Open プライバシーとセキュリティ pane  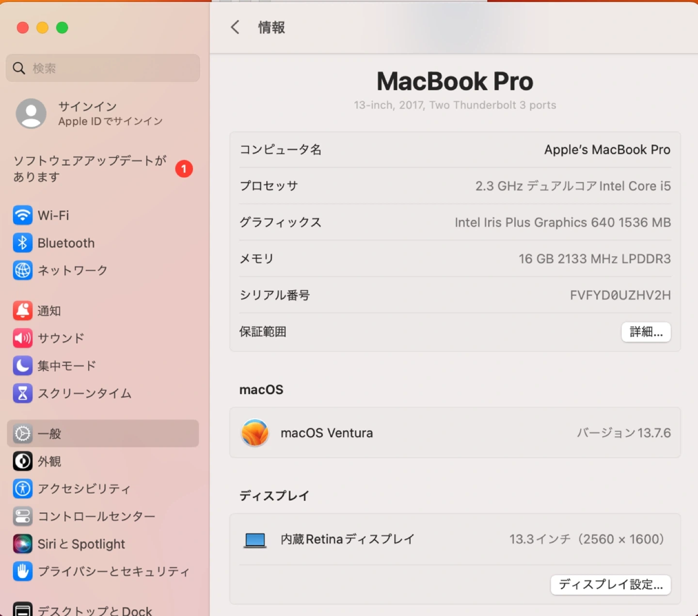pos(113,571)
